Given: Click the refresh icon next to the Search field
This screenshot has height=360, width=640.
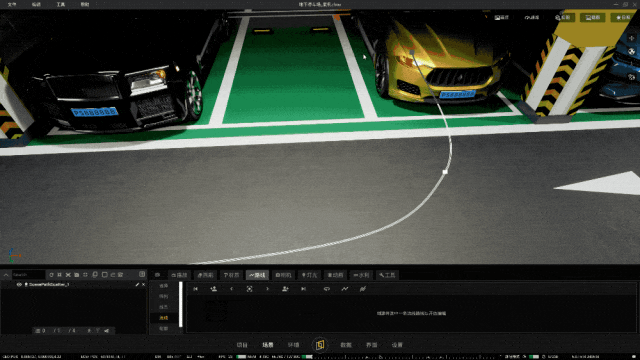Looking at the screenshot, I should [x=51, y=275].
